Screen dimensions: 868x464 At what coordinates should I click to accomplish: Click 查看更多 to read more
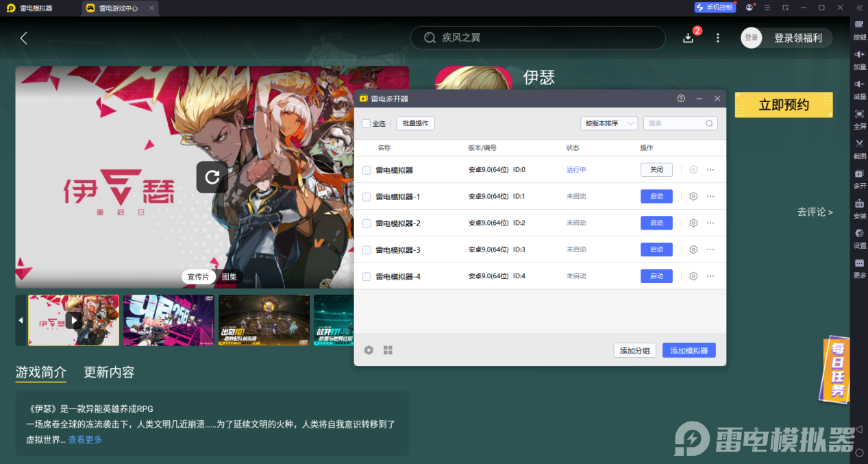pyautogui.click(x=85, y=439)
